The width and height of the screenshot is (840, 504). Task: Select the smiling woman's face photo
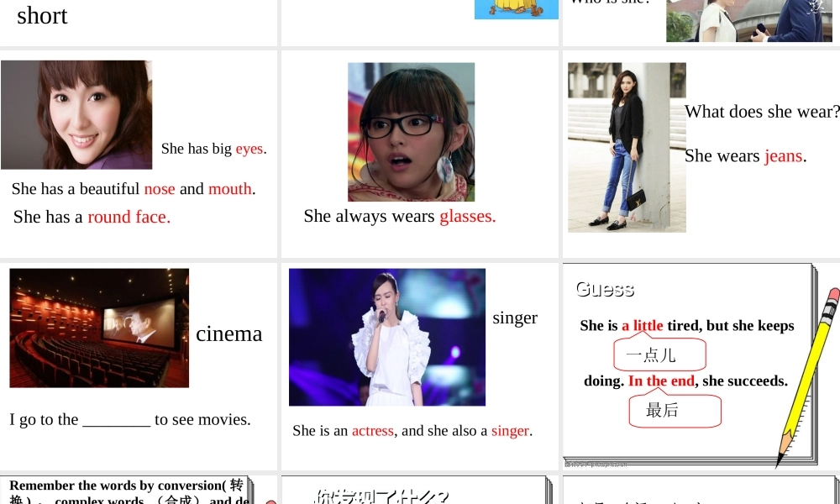pos(76,115)
